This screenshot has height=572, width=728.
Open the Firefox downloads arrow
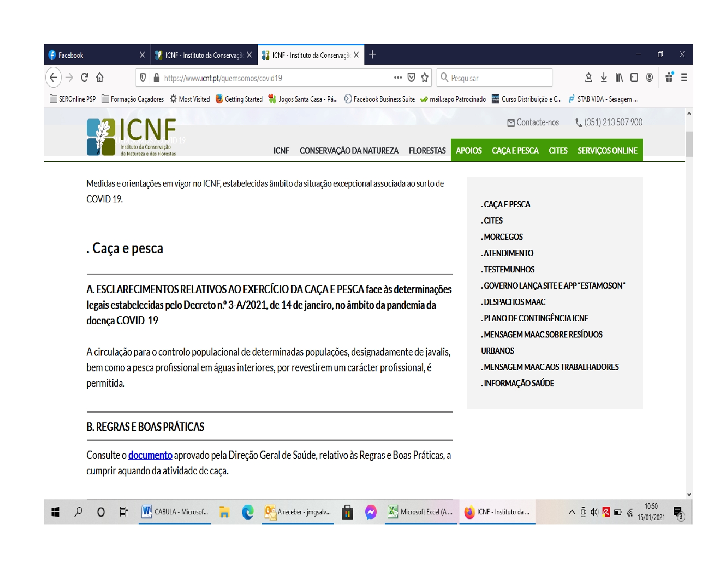point(604,78)
